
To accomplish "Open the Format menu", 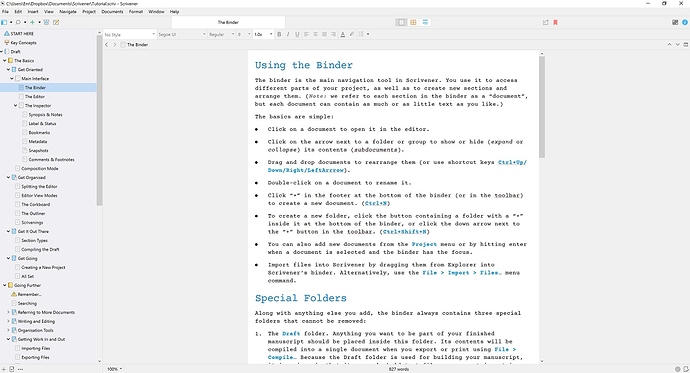I will pyautogui.click(x=136, y=12).
